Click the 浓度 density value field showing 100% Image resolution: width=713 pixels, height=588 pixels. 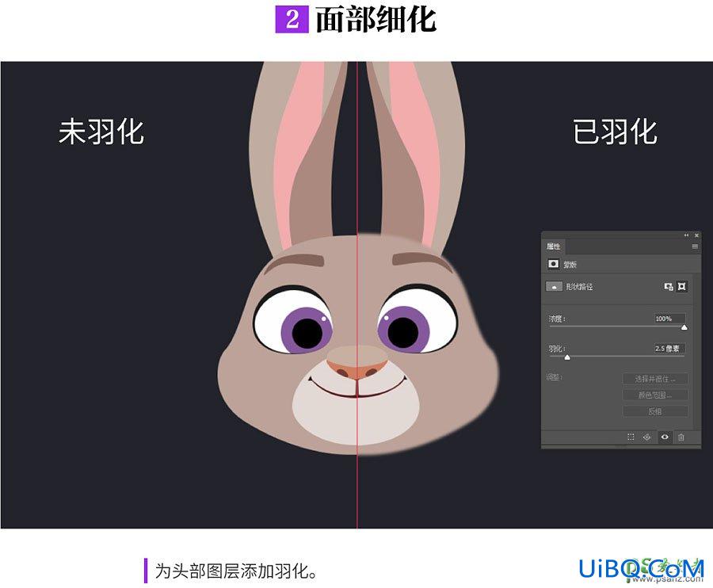pyautogui.click(x=669, y=319)
